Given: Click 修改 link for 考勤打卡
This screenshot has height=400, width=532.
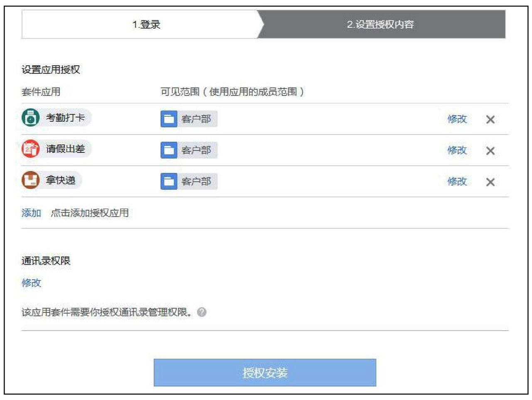Looking at the screenshot, I should [457, 119].
